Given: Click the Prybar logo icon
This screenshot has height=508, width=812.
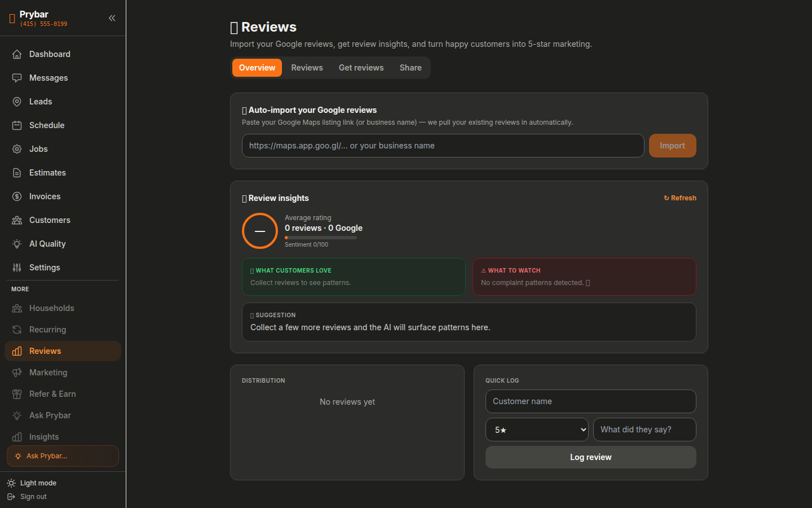Looking at the screenshot, I should tap(12, 19).
